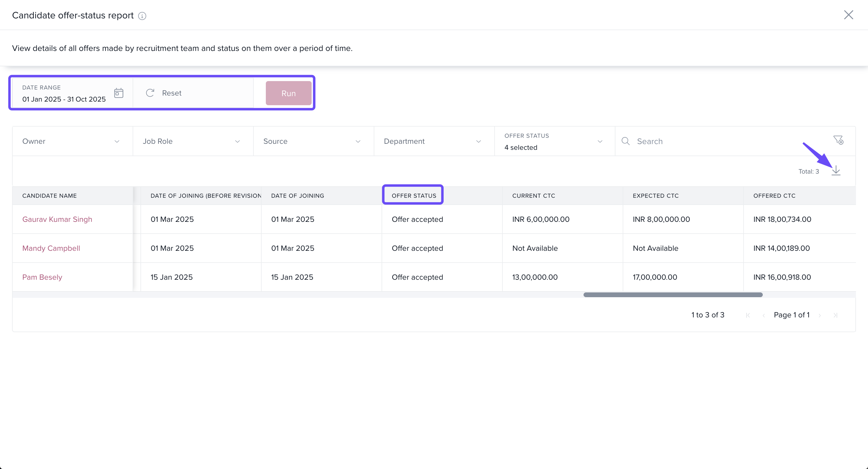Open Pam Besely candidate link

tap(42, 277)
